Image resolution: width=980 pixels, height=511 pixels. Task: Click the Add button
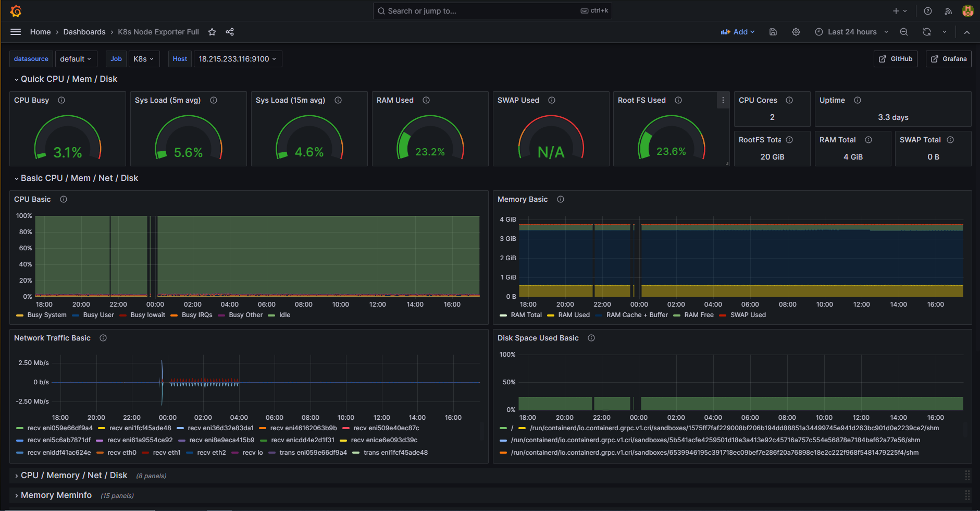(738, 32)
